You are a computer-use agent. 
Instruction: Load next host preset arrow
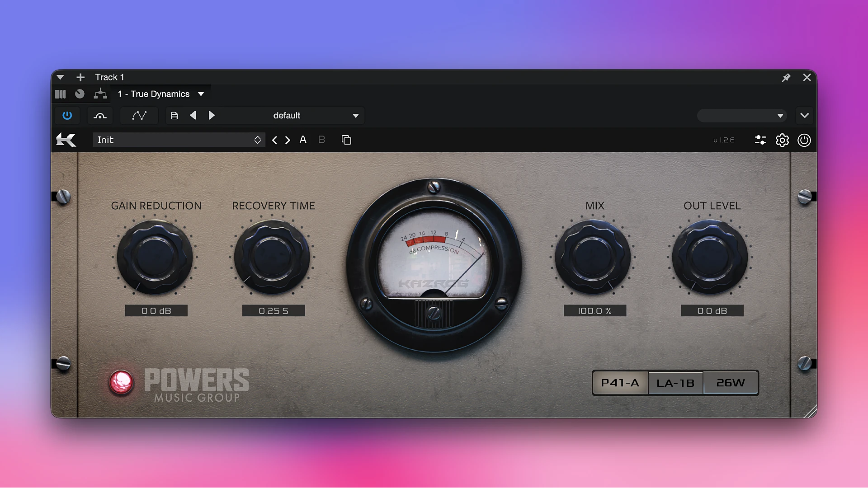(x=211, y=116)
